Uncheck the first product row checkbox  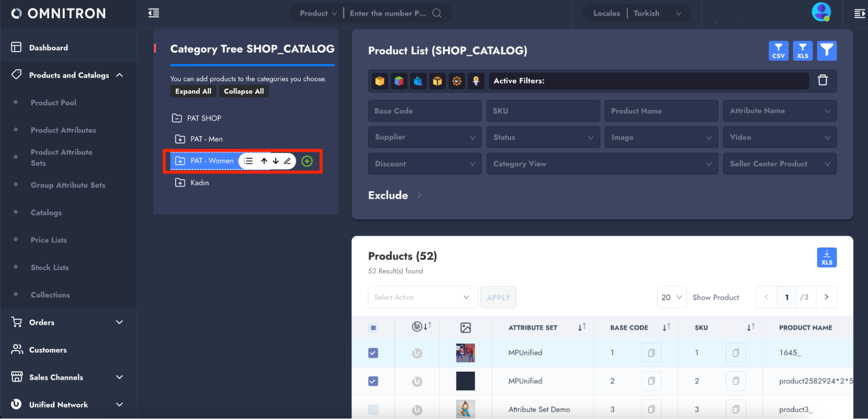tap(373, 353)
